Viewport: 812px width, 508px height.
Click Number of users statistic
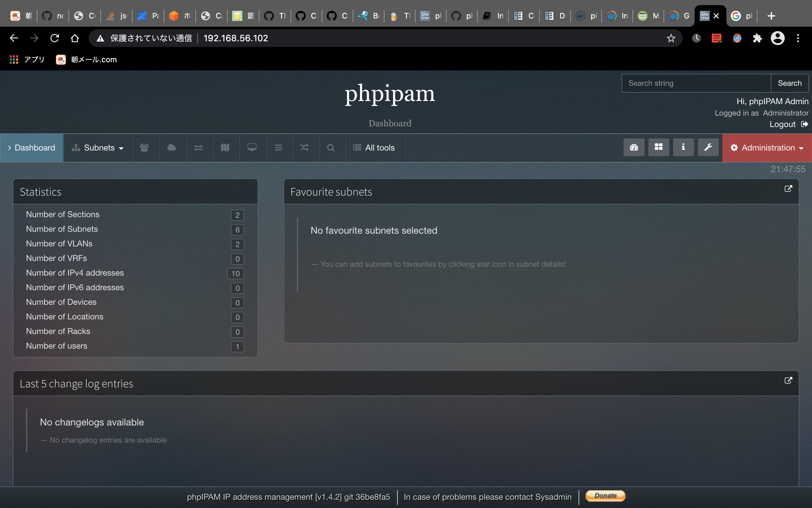[135, 346]
